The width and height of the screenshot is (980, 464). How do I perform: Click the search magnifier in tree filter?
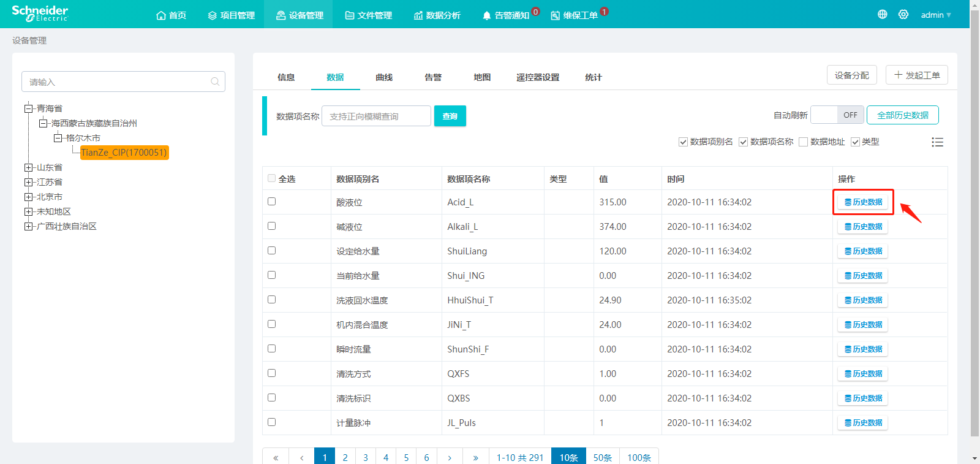[215, 82]
